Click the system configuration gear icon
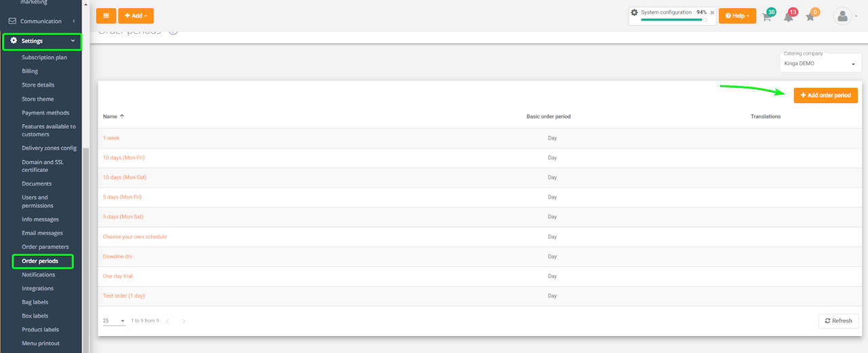Screen dimensions: 868x353 635,12
